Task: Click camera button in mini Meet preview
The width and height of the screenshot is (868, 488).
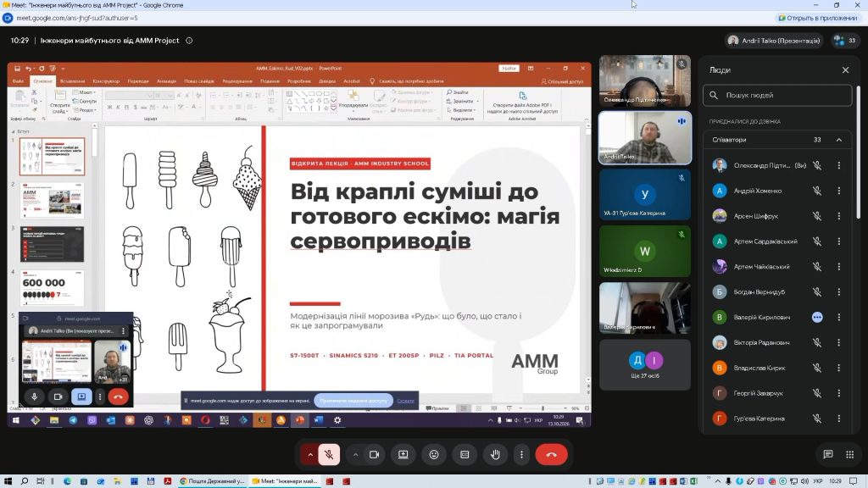Action: [58, 396]
